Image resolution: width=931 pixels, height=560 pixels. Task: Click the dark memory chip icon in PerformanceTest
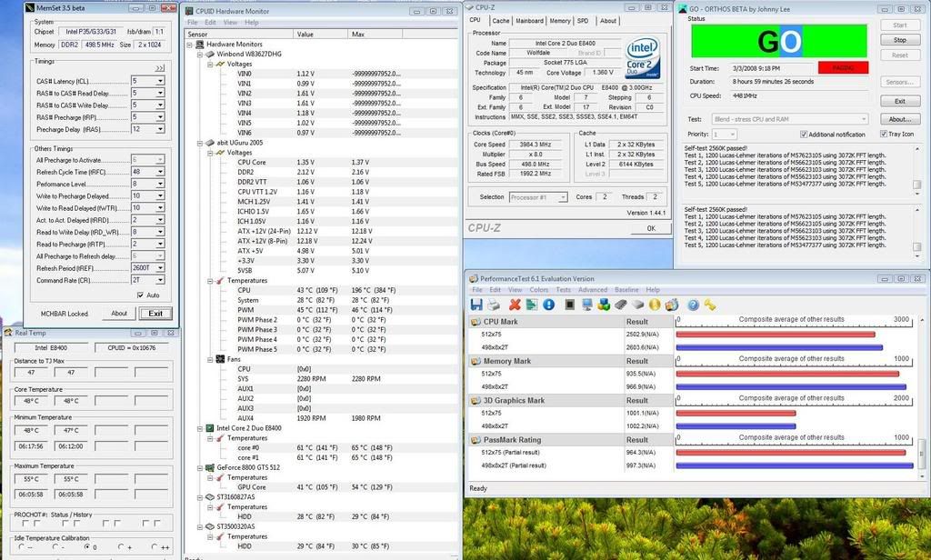(x=620, y=305)
